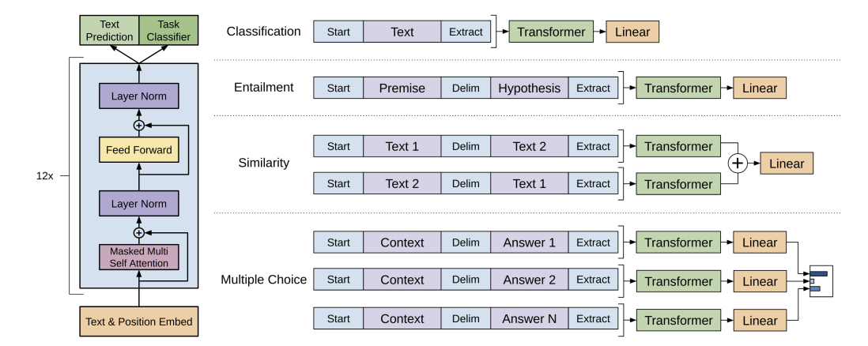Click the Similarity plus-circle merge symbol
868x346 pixels.
[737, 164]
